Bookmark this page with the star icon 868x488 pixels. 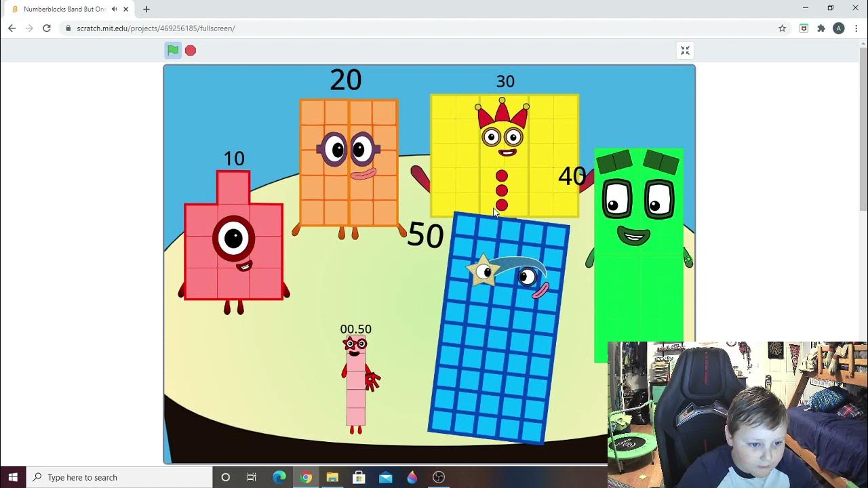coord(782,28)
